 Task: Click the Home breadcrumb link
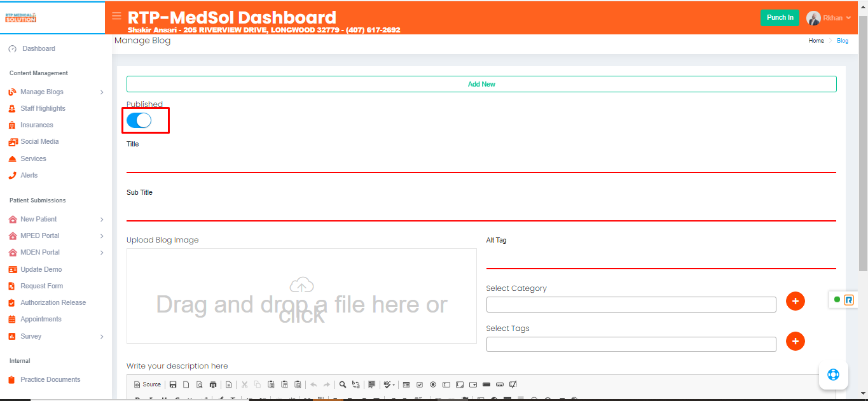coord(816,41)
